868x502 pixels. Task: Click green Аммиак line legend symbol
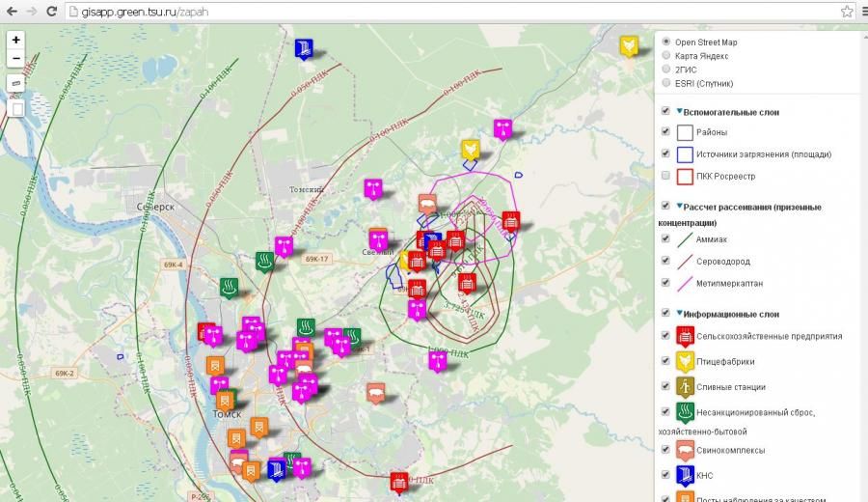[x=685, y=239]
